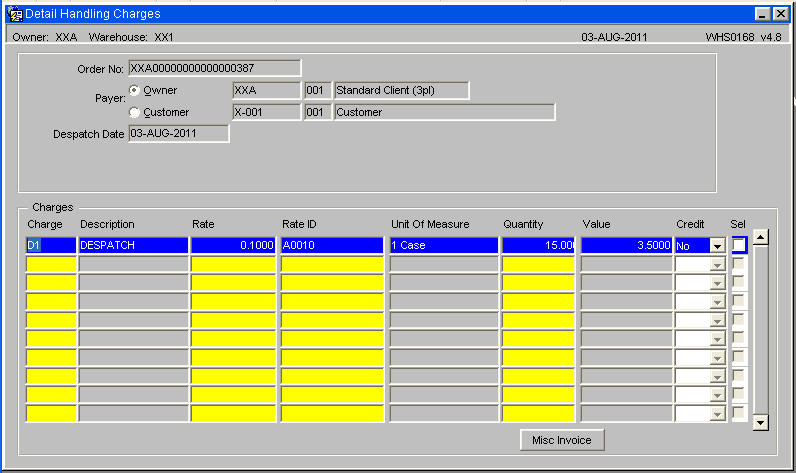Click the DESPATCH description cell
This screenshot has height=473, width=796.
click(134, 245)
